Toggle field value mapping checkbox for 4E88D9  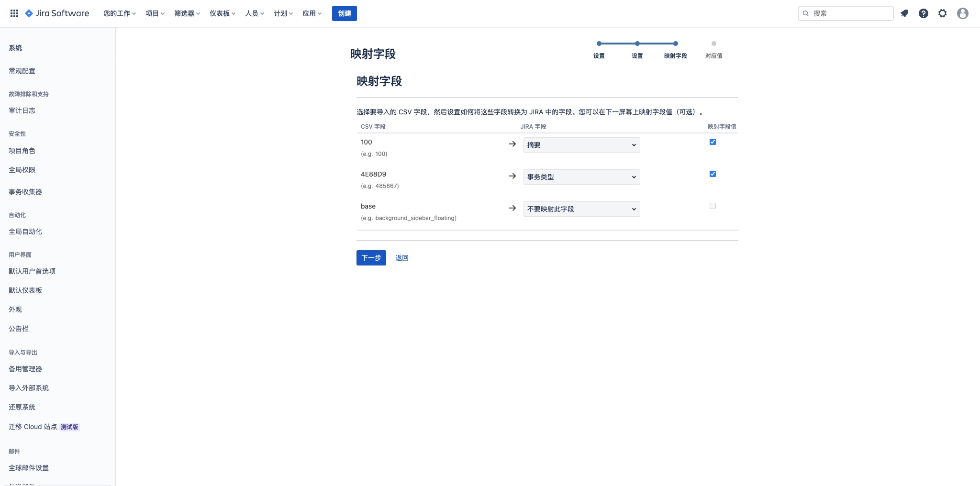click(x=713, y=174)
